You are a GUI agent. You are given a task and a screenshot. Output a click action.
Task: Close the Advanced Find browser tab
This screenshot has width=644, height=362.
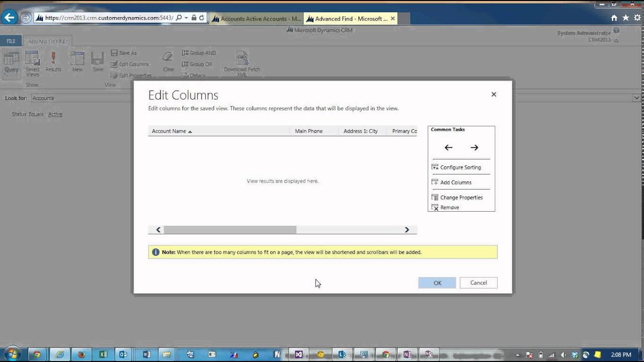pos(393,19)
